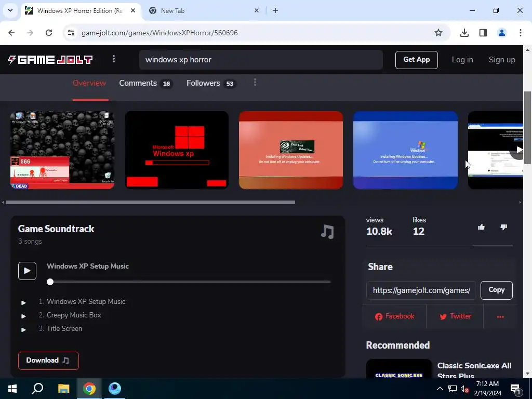Bookmark this page with the star icon
The width and height of the screenshot is (532, 399).
pyautogui.click(x=438, y=33)
